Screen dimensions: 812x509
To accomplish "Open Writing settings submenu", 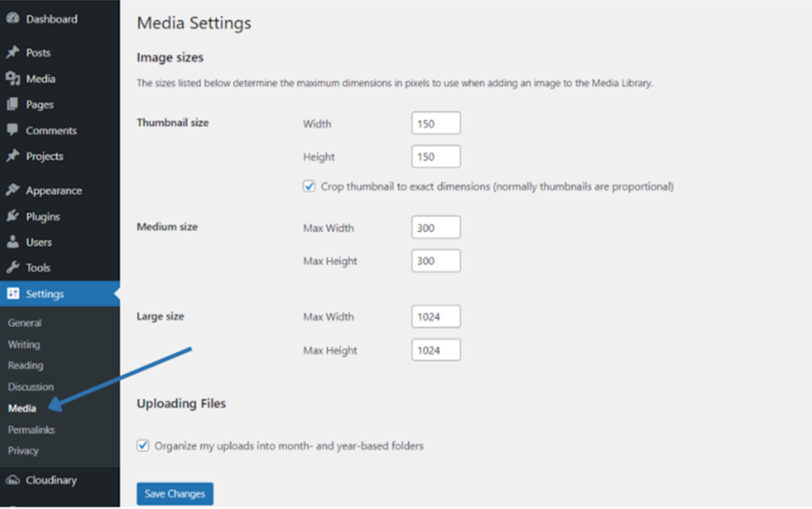I will click(24, 344).
